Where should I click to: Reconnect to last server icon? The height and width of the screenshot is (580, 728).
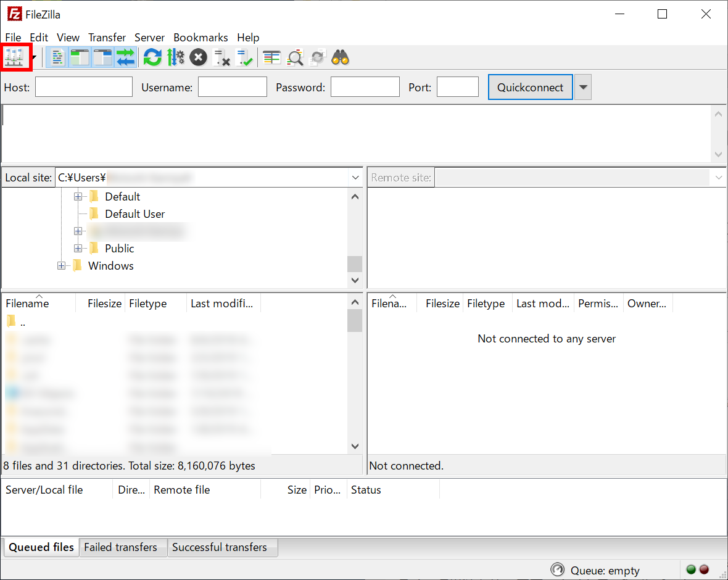[244, 57]
